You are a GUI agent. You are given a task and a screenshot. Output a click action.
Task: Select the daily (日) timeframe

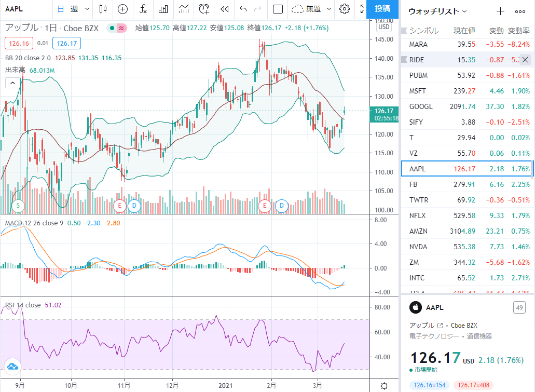tap(61, 9)
